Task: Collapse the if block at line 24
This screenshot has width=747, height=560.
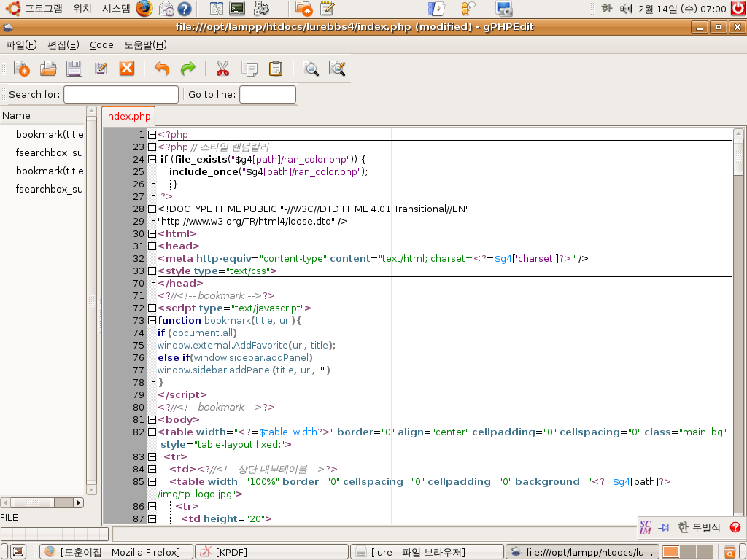Action: click(152, 160)
